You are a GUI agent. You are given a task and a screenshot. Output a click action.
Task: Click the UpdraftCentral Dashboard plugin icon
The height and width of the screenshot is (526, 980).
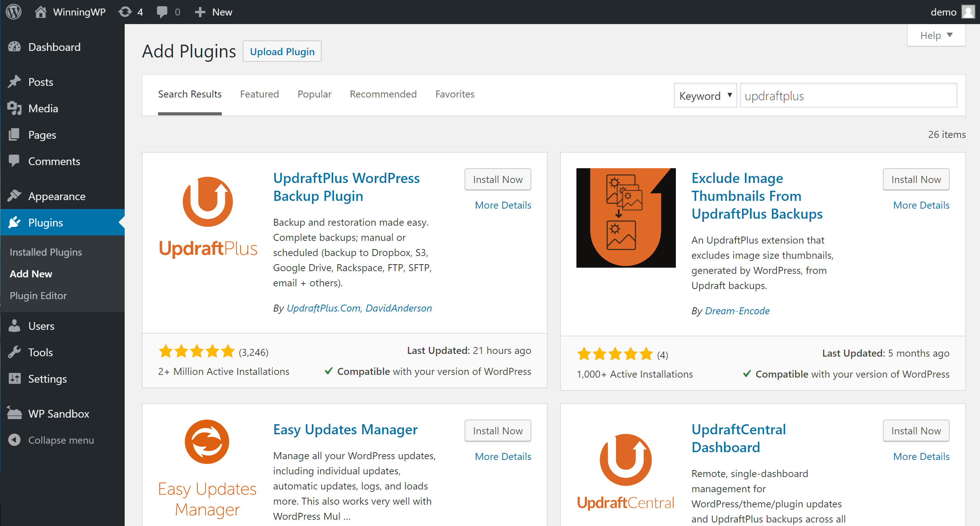(x=625, y=467)
